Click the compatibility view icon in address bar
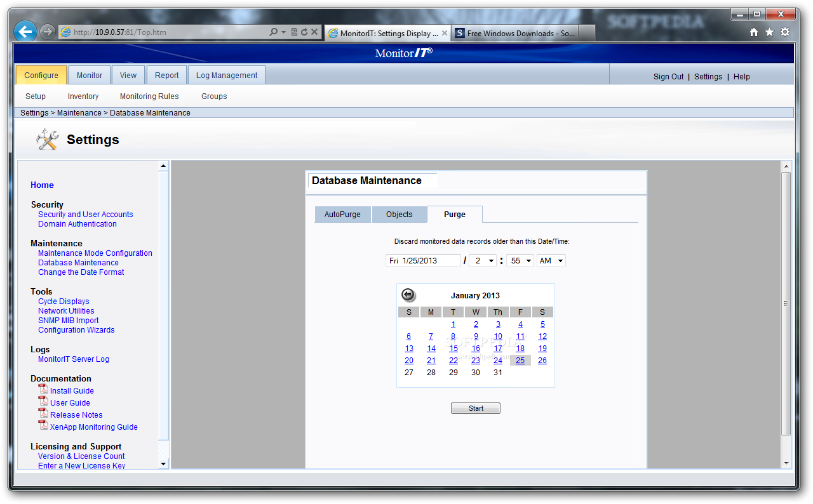 tap(294, 32)
